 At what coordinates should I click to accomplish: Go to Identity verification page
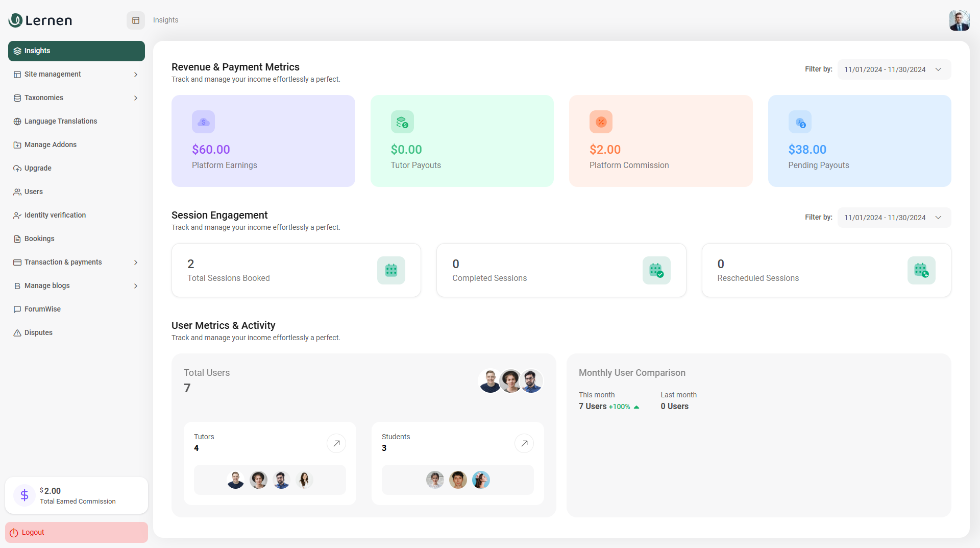click(55, 216)
